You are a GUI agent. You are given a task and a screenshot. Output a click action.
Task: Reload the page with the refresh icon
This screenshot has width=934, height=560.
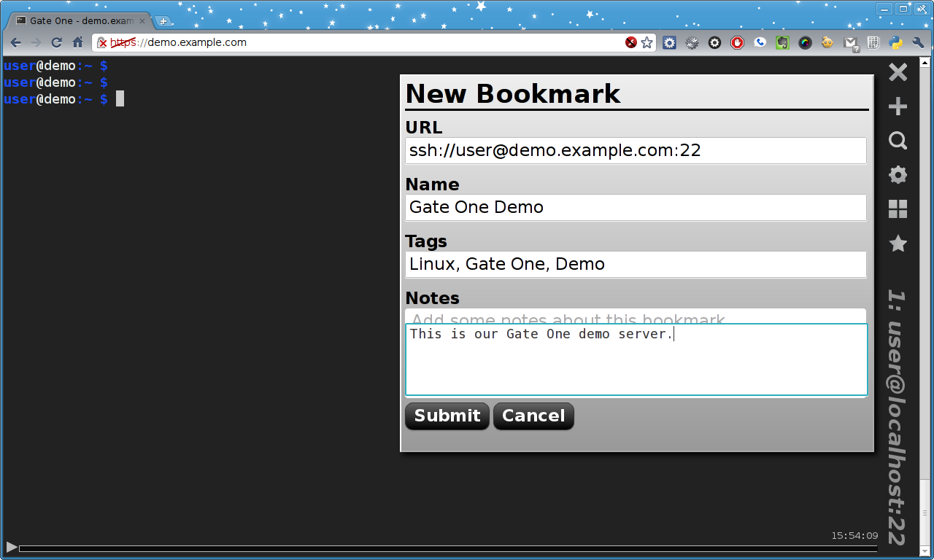[56, 42]
